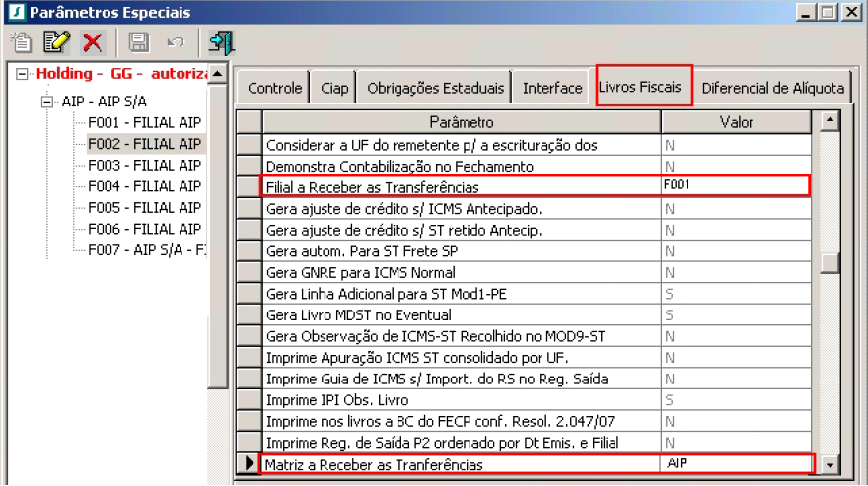The image size is (868, 486).
Task: Select F002 - FILIAL AIP in tree
Action: point(144,144)
